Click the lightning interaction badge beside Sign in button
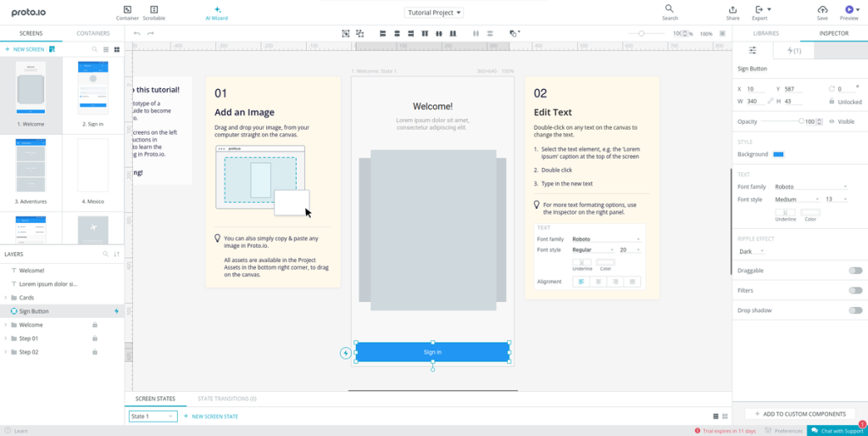868x436 pixels. (346, 352)
